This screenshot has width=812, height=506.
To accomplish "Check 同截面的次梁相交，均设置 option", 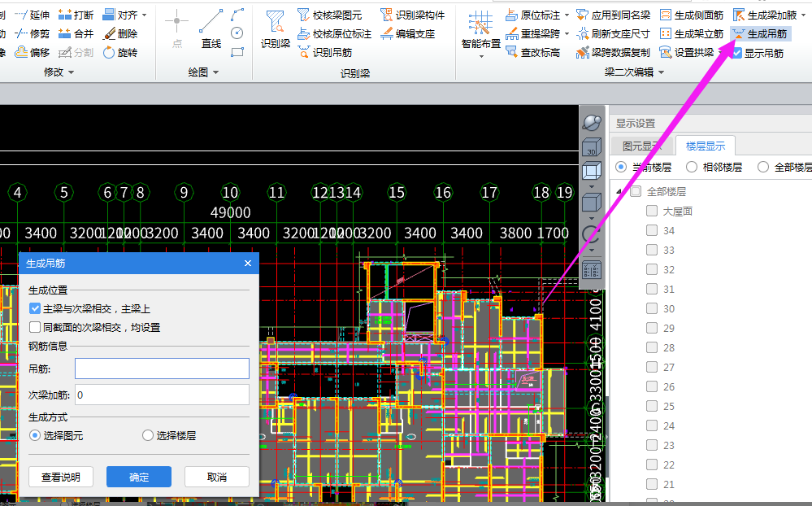I will click(x=35, y=327).
